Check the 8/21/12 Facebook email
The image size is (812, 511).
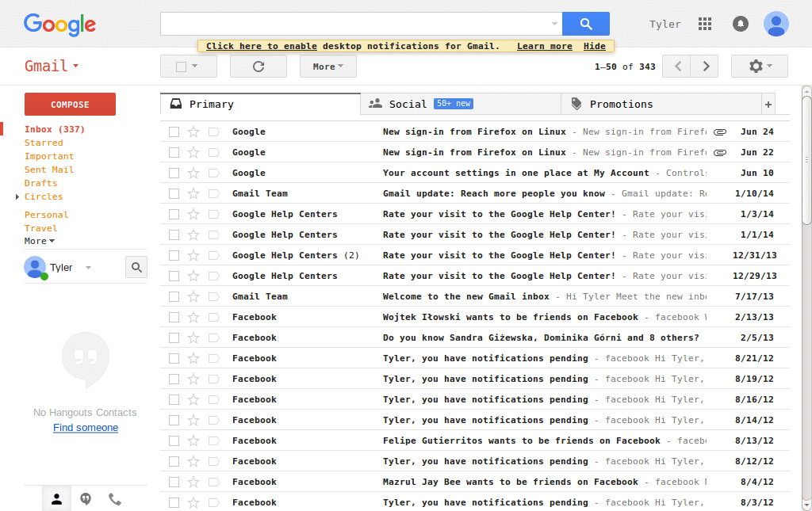[x=174, y=358]
